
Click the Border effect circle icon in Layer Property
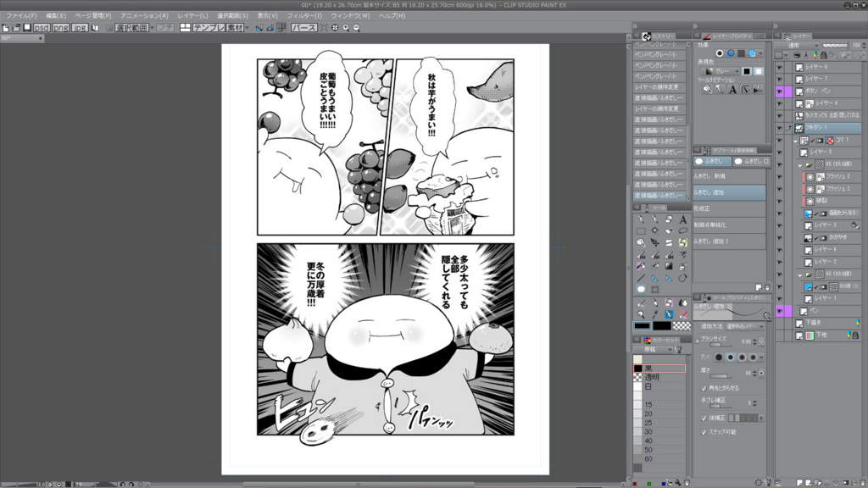pyautogui.click(x=720, y=53)
